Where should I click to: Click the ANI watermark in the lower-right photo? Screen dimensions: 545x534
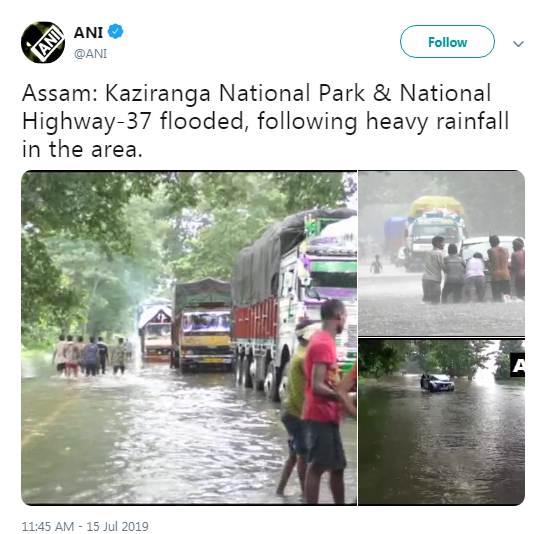coord(518,365)
